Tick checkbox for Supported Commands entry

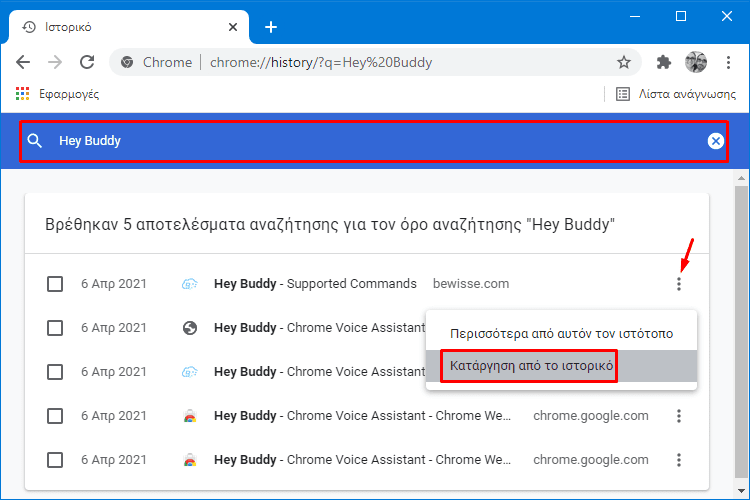click(55, 284)
